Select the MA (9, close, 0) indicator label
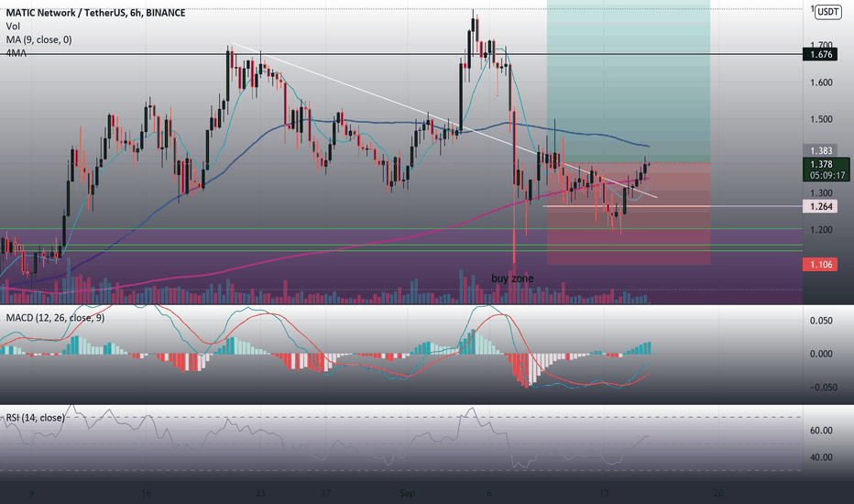Image resolution: width=854 pixels, height=504 pixels. pyautogui.click(x=38, y=39)
